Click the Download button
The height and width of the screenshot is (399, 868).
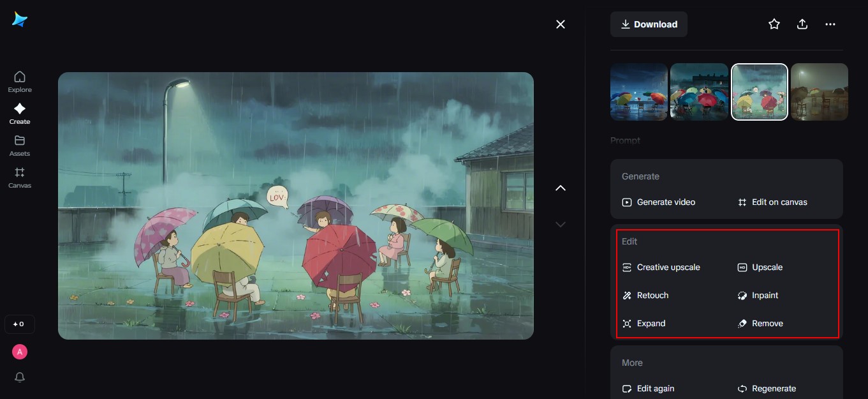(649, 24)
